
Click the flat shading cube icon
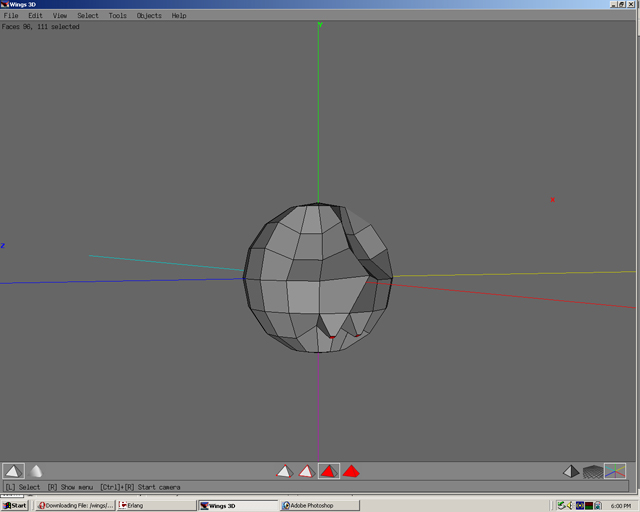(13, 471)
